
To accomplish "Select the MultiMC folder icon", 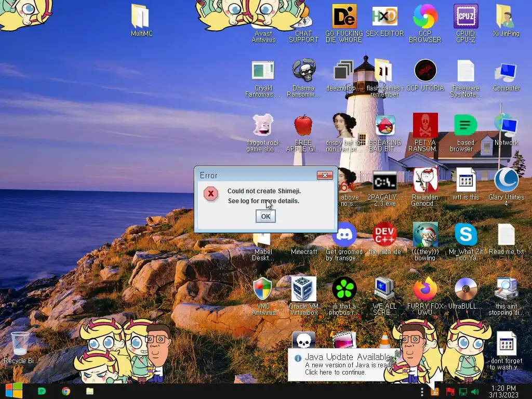I will pos(140,16).
